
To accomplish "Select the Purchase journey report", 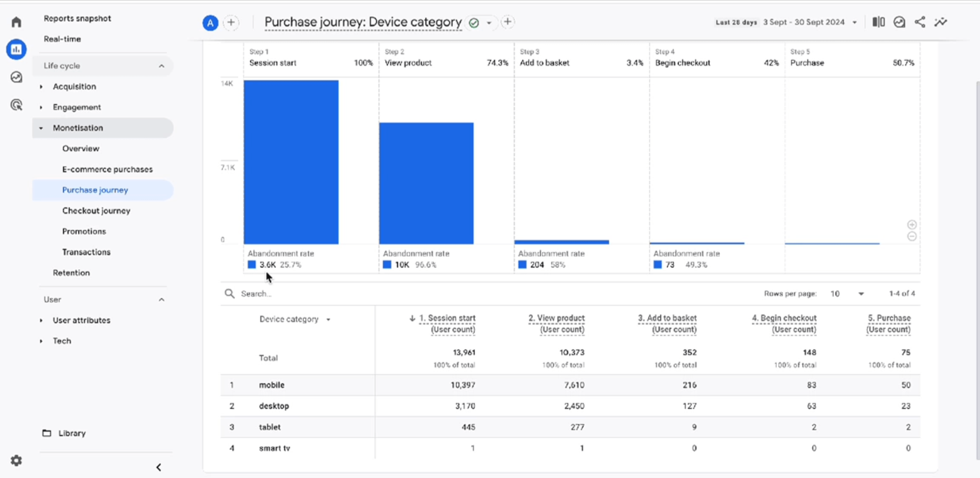I will point(95,190).
